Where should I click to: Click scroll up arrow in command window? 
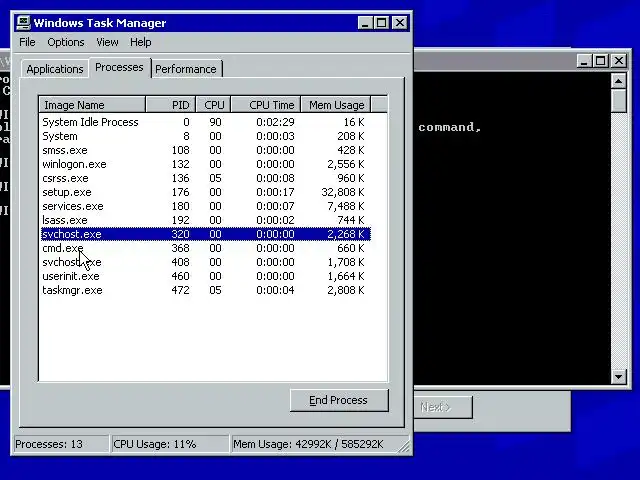619,81
